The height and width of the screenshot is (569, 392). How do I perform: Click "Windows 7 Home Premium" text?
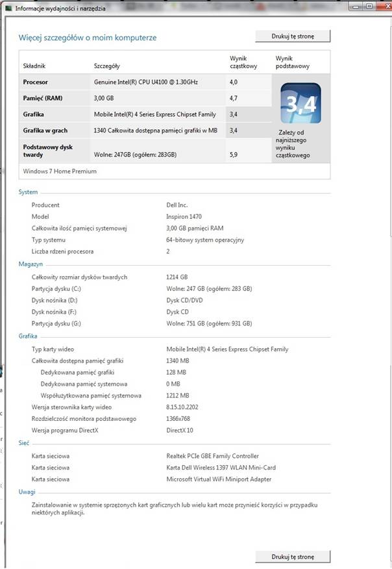pyautogui.click(x=60, y=171)
